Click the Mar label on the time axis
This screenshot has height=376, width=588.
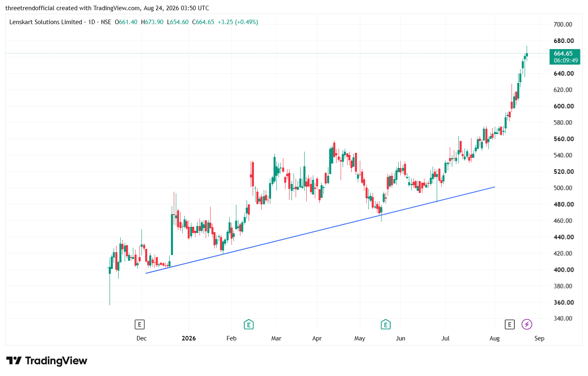coord(276,338)
